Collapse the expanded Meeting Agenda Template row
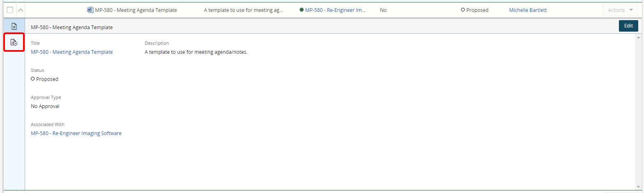Screen dimensions: 644x193 pyautogui.click(x=20, y=10)
